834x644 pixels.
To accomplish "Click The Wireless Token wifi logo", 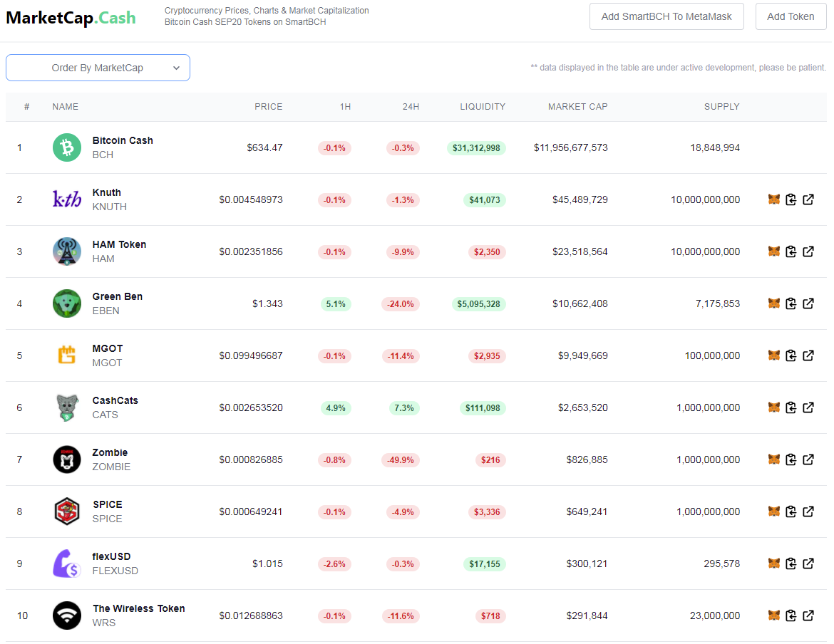I will (x=67, y=616).
